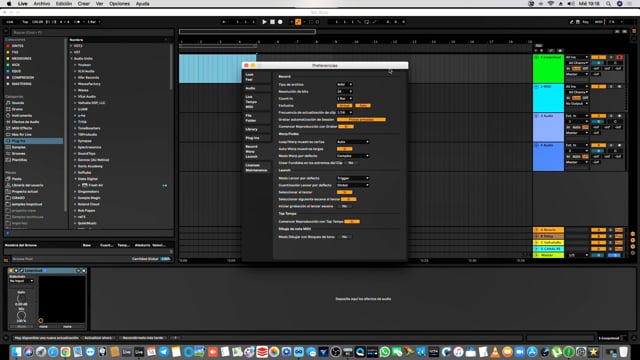Open the Grooves category
Screen dimensions: 640x360
pos(18,153)
